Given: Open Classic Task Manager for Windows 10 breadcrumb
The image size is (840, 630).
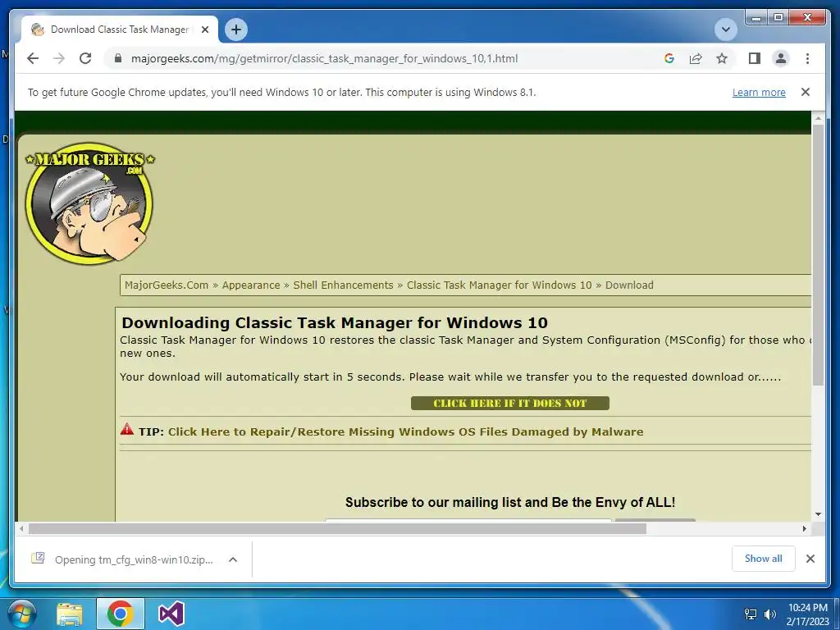Looking at the screenshot, I should pyautogui.click(x=500, y=285).
